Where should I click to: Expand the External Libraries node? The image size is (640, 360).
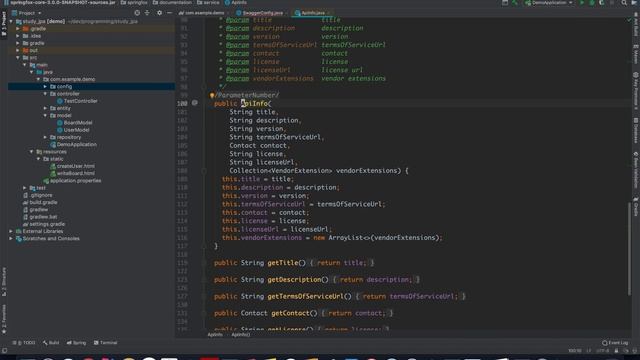(11, 231)
